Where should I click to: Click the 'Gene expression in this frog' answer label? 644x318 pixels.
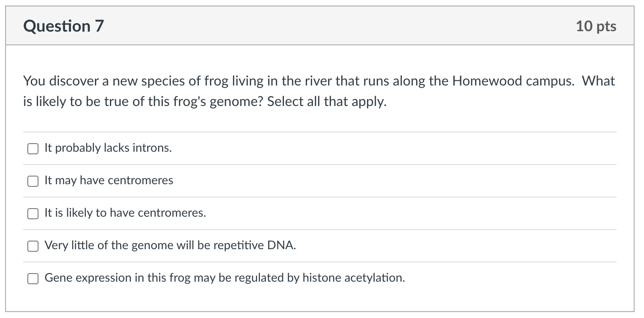tap(225, 278)
